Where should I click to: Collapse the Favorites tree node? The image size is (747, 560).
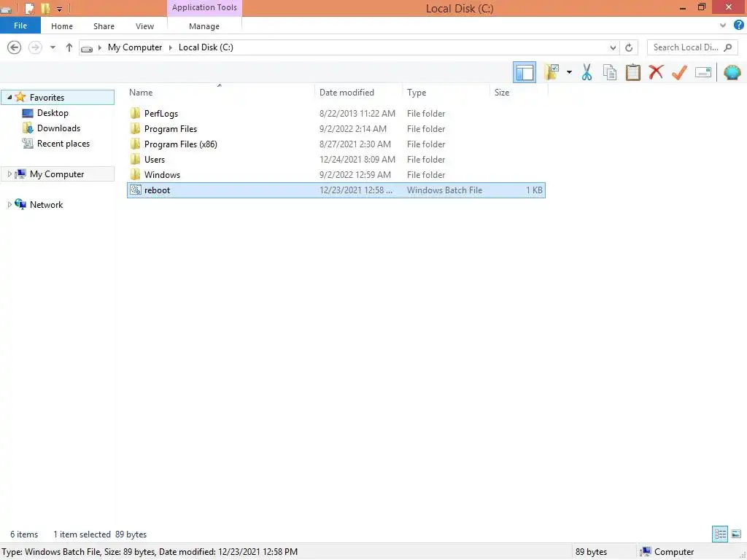[9, 97]
